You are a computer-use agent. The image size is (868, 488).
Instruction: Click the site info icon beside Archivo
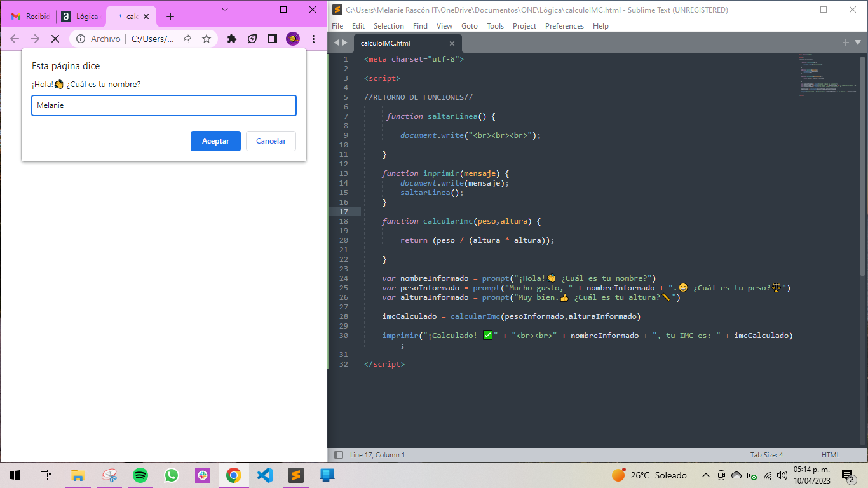click(x=81, y=39)
